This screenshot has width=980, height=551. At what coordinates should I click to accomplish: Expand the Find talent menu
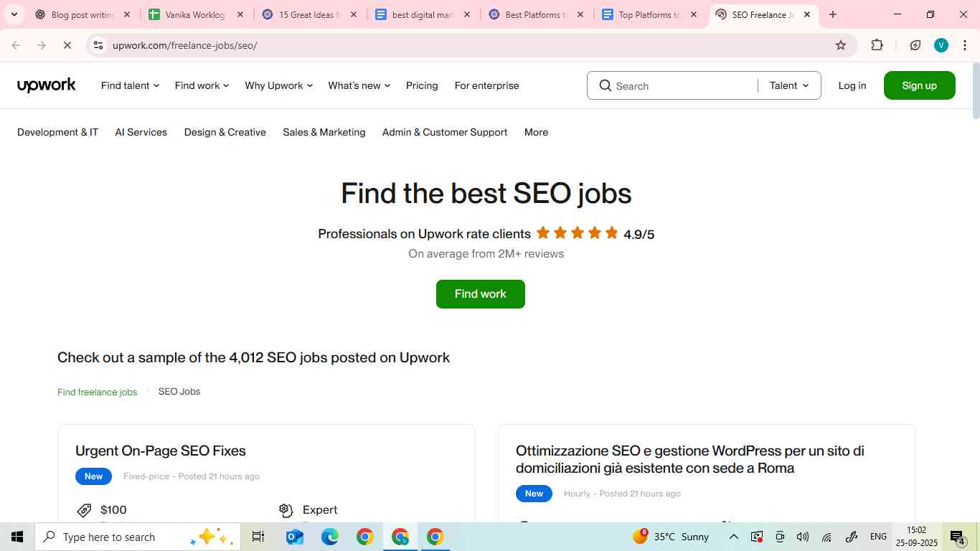(x=129, y=85)
